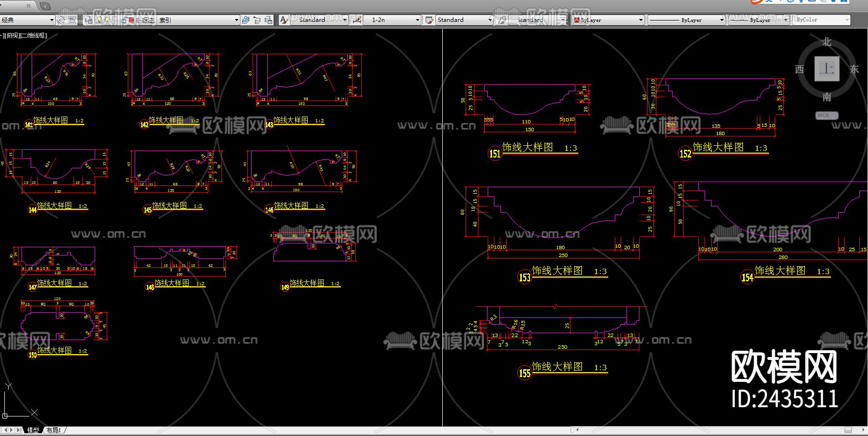Jump to last layout tab arrow
The height and width of the screenshot is (436, 868).
[19, 430]
